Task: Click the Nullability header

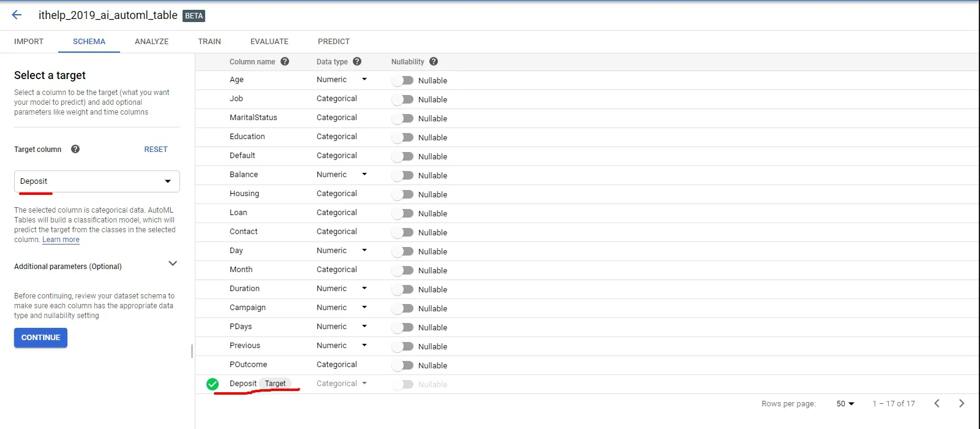Action: 408,62
